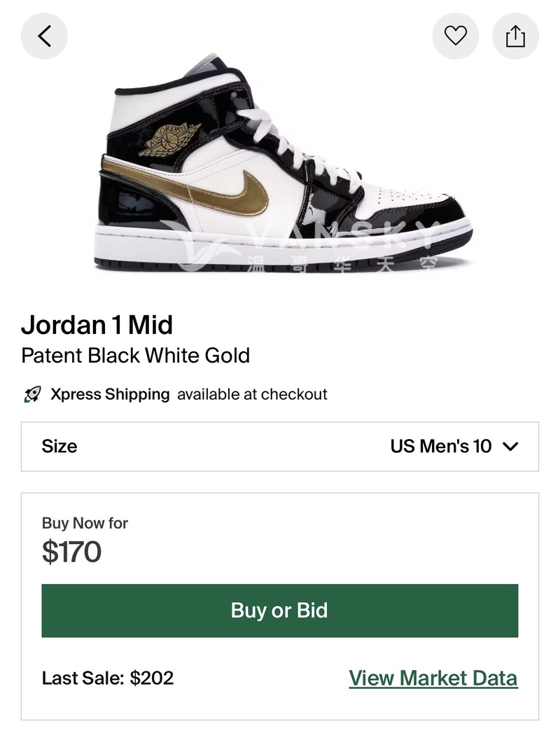Expand the chevron beside US Men's 10
Image resolution: width=560 pixels, height=740 pixels.
(x=511, y=447)
